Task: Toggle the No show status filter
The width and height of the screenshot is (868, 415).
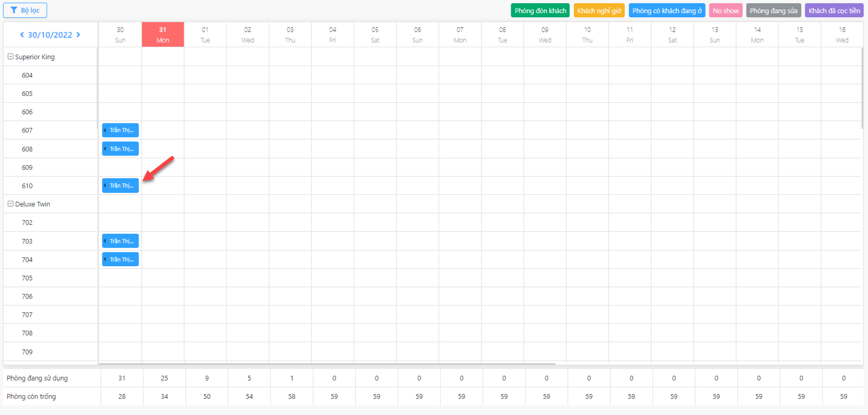Action: (726, 10)
